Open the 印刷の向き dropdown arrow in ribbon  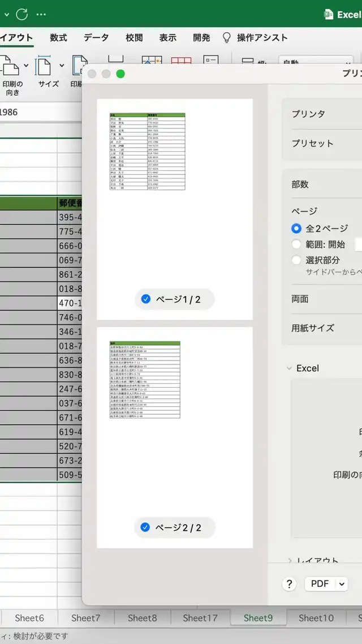26,66
